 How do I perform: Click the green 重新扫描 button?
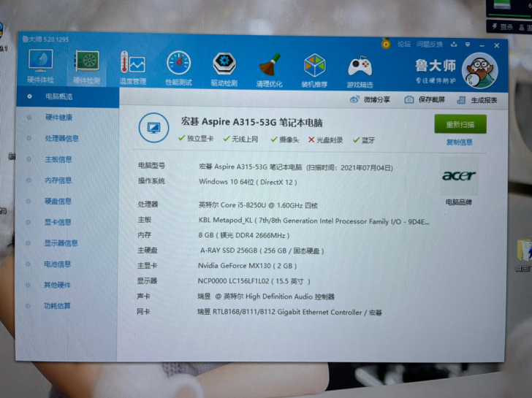pos(460,124)
